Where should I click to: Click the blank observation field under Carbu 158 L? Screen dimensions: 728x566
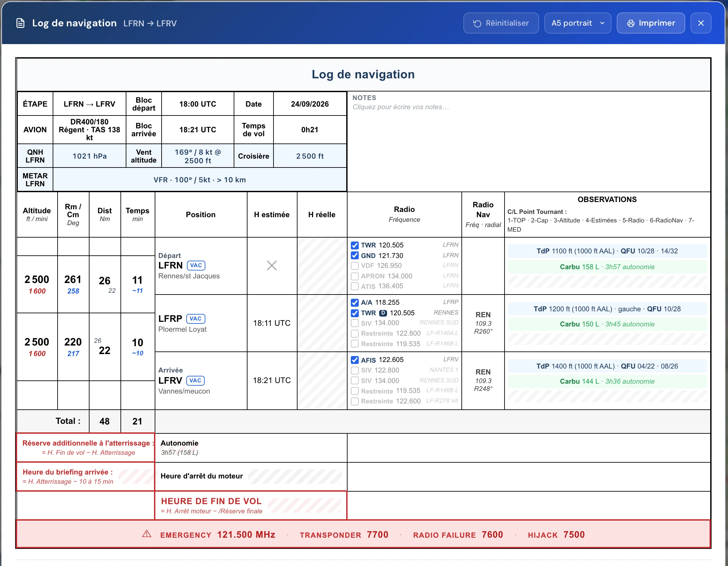607,282
